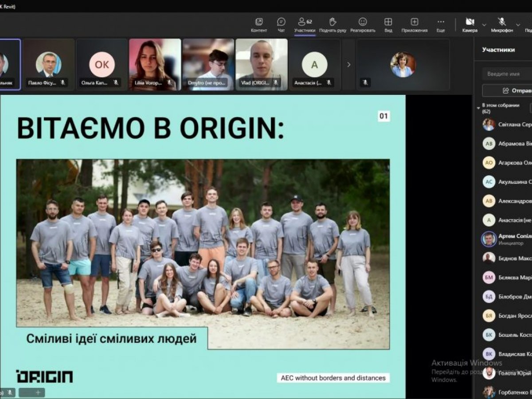Select participant Бошель Кост in the list
The height and width of the screenshot is (399, 532).
pos(507,335)
